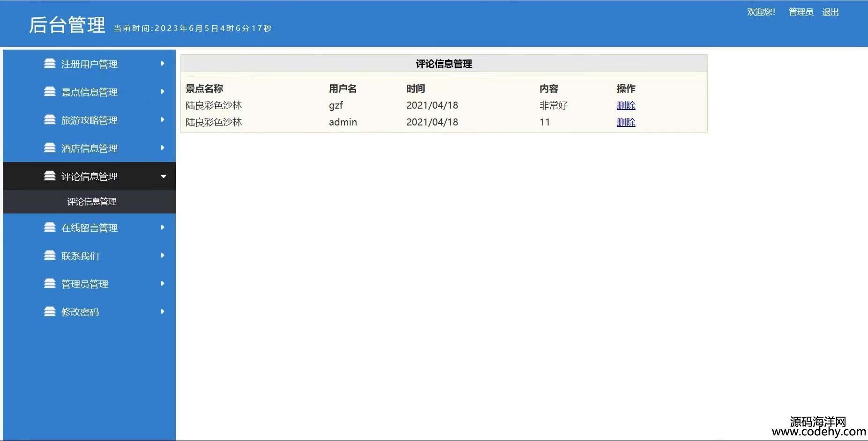The width and height of the screenshot is (868, 441).
Task: Click the stack icon beside 管理员管理
Action: [50, 283]
